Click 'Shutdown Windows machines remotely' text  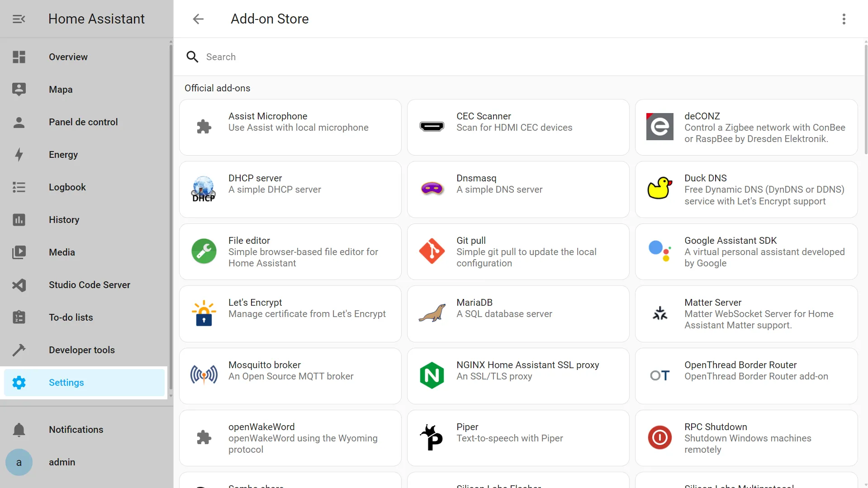(x=748, y=444)
